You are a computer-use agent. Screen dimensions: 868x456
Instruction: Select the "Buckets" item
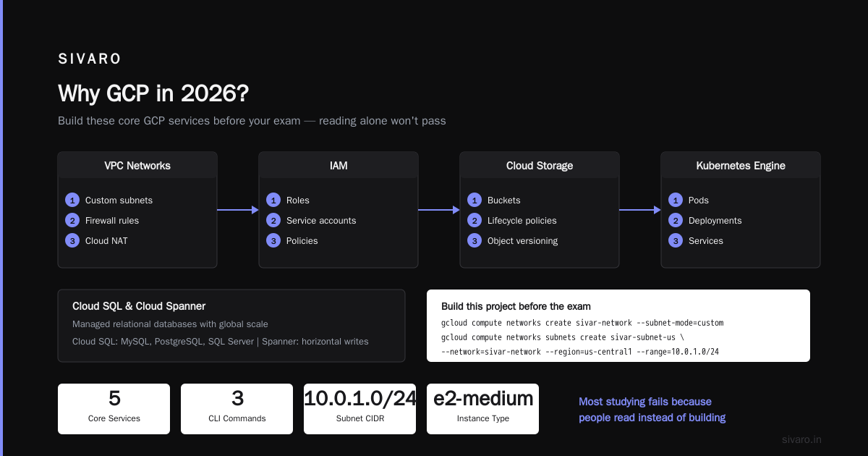[504, 200]
